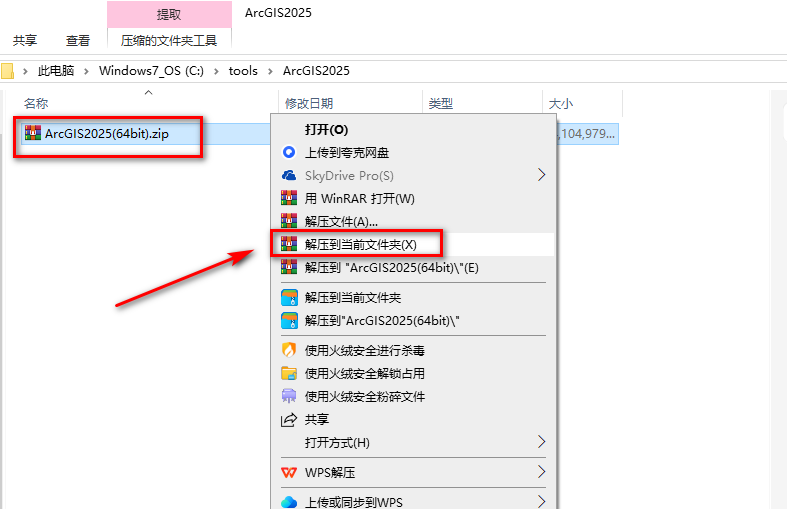Open chevron dropdown after tools in breadcrumb
The height and width of the screenshot is (509, 787).
point(271,71)
